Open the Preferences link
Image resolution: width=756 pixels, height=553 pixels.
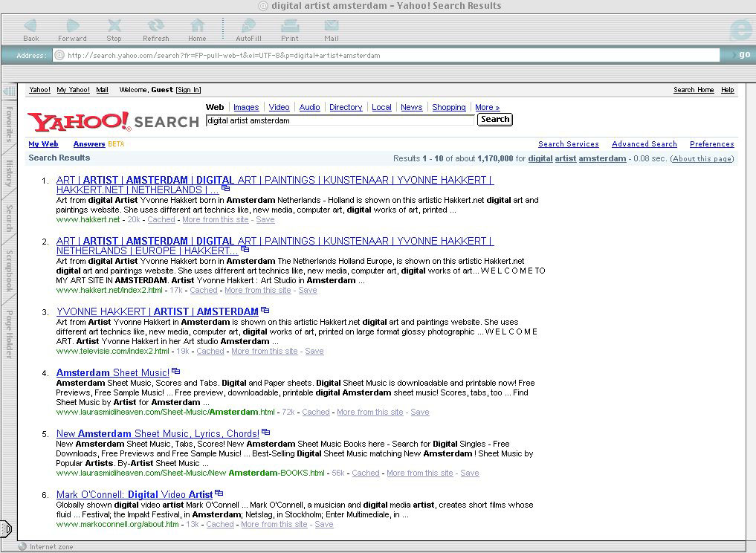(711, 144)
